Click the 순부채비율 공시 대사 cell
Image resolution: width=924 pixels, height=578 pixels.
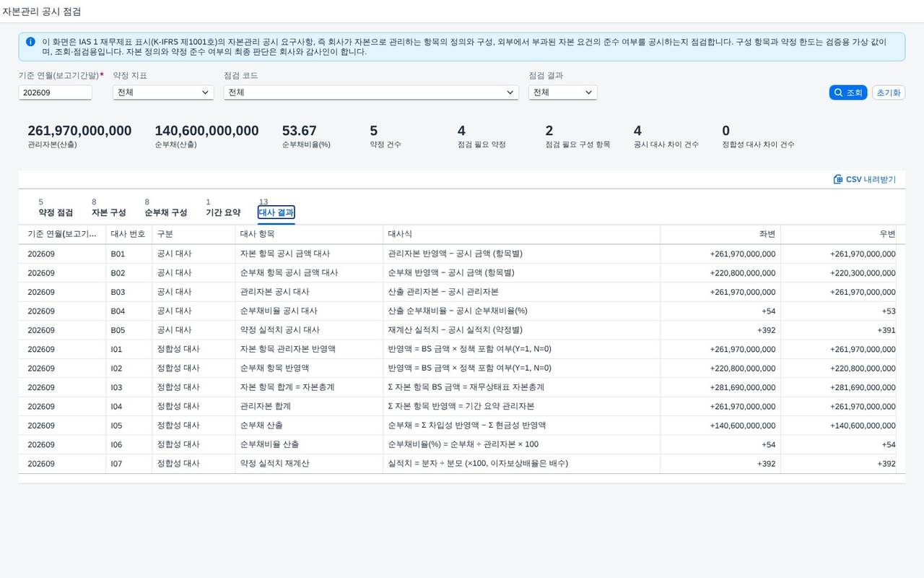(309, 311)
